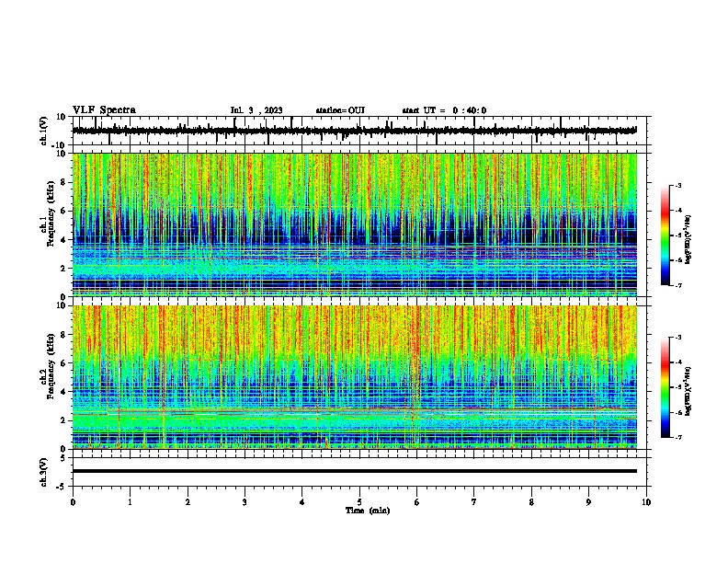
Task: Click time axis tick label "2"
Action: coord(188,502)
